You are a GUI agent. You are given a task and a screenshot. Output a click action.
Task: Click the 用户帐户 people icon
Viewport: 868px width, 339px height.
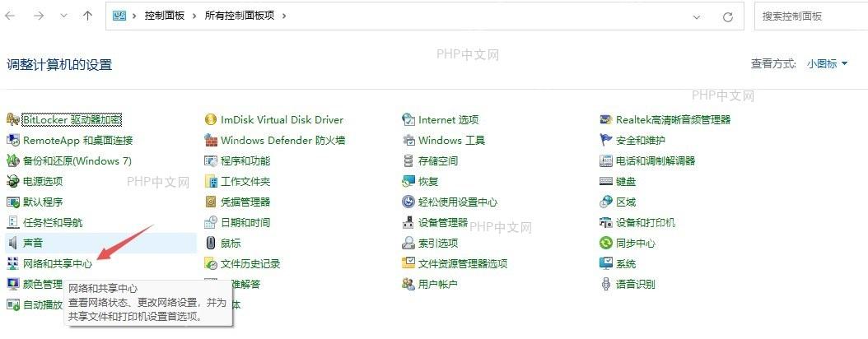click(x=408, y=284)
